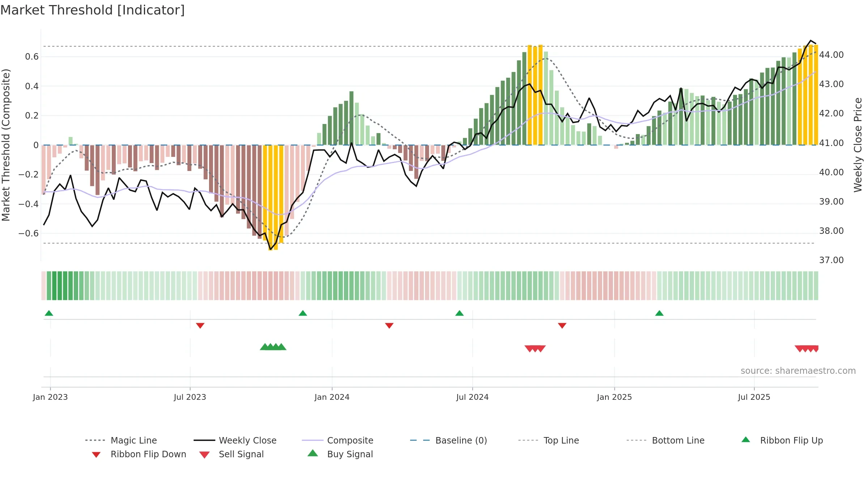Click the Weekly Close Price axis title
This screenshot has height=488, width=868.
[858, 145]
